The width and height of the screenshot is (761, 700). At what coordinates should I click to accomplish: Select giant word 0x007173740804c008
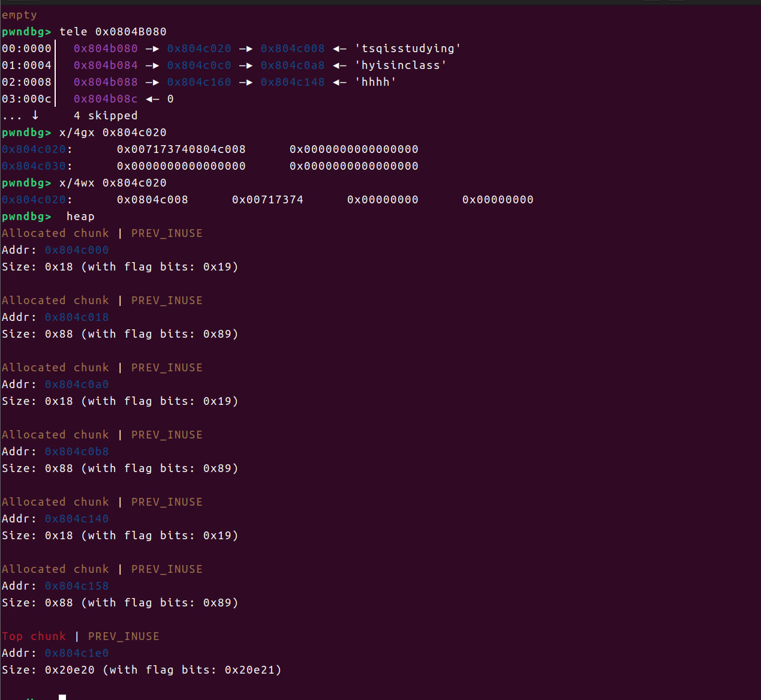pyautogui.click(x=181, y=149)
